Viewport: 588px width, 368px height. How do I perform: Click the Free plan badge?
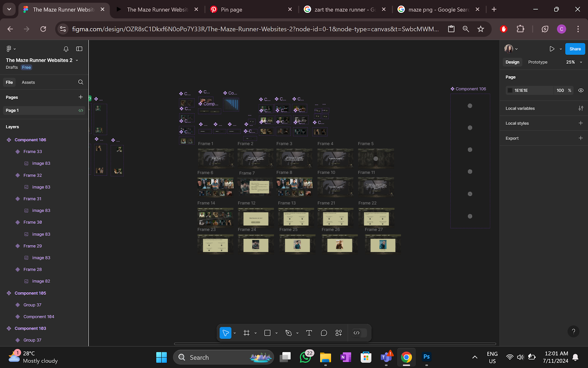[26, 67]
